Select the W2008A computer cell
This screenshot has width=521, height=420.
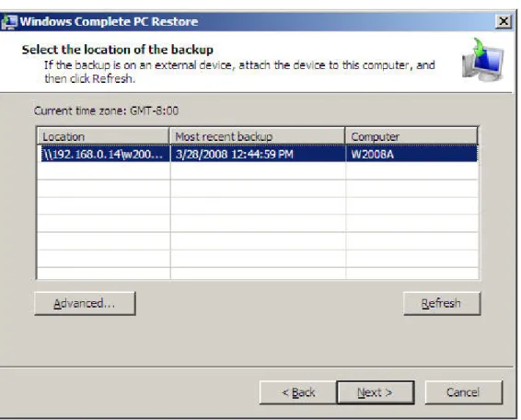point(411,155)
